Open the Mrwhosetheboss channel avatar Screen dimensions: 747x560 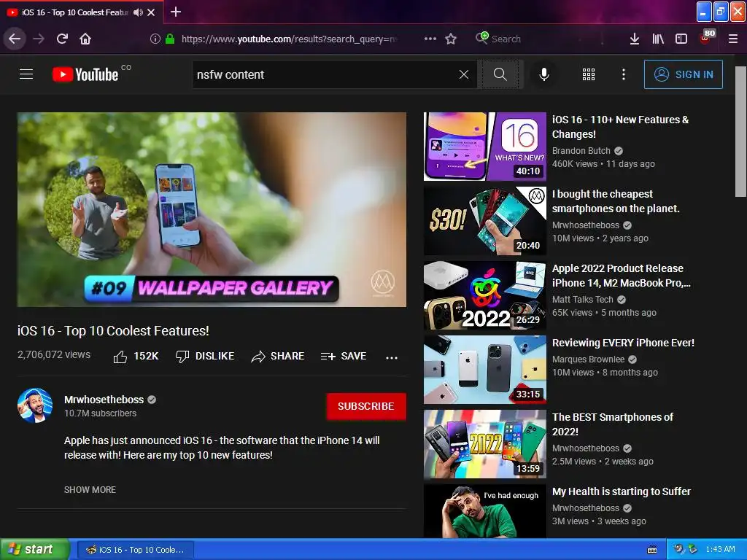pos(35,405)
